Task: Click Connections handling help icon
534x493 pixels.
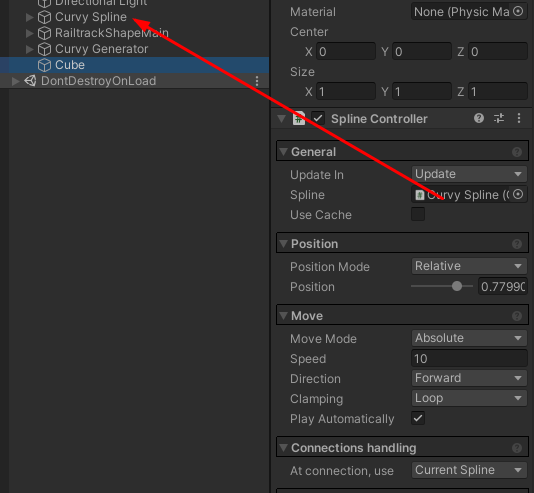Action: coord(517,448)
